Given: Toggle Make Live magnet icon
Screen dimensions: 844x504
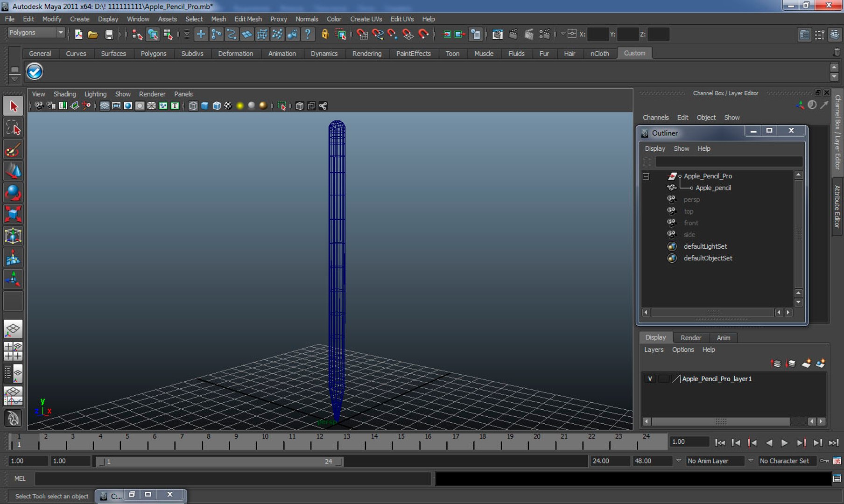Looking at the screenshot, I should (423, 34).
